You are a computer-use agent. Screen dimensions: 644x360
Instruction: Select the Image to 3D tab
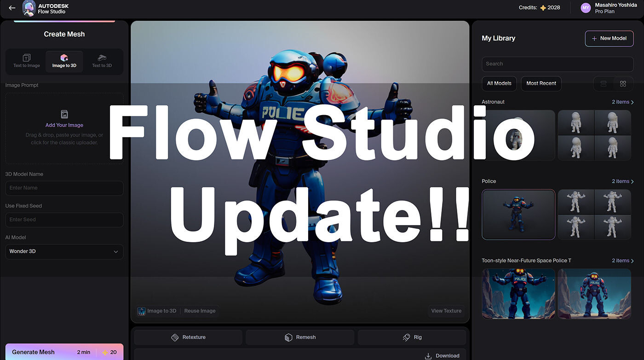[64, 61]
